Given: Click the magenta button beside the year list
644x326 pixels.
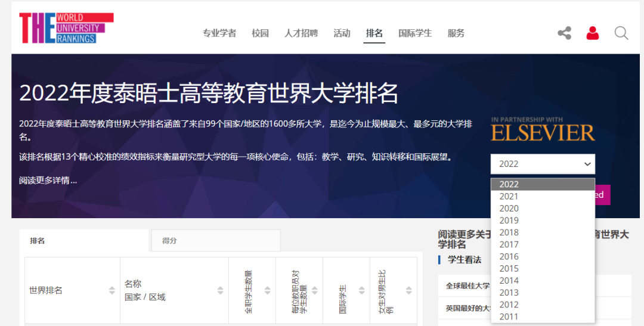Looking at the screenshot, I should point(602,195).
